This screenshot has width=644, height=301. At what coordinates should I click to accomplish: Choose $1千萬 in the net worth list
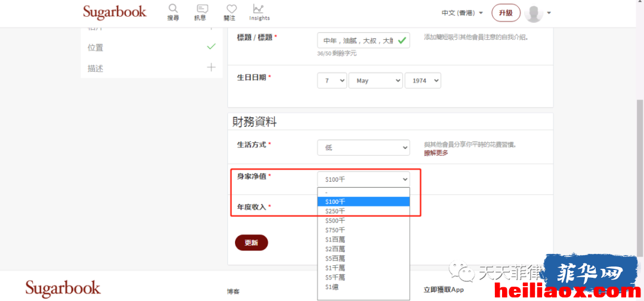point(364,268)
